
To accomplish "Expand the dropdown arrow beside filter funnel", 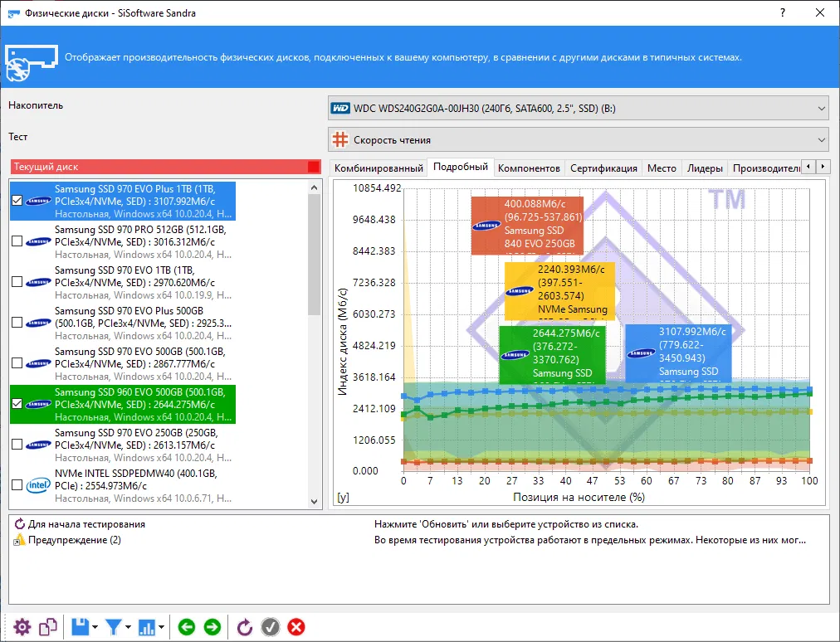I will click(128, 627).
